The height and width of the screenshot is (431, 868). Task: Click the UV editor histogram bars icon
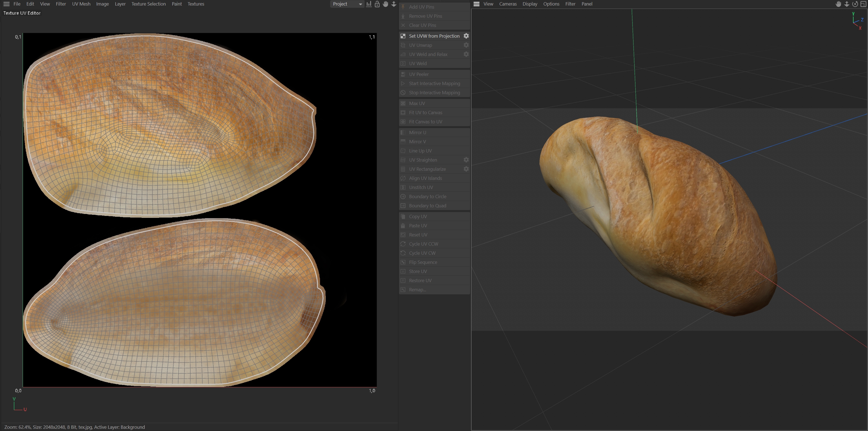(369, 4)
